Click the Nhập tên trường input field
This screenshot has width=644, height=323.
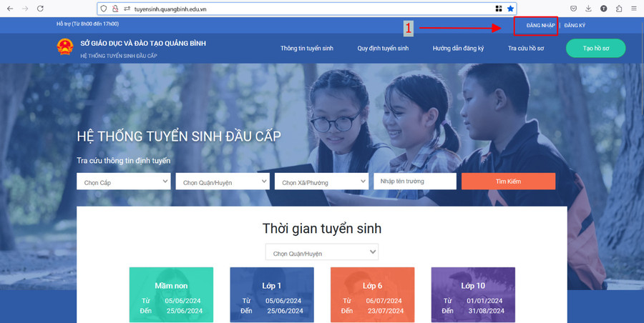[x=415, y=182]
